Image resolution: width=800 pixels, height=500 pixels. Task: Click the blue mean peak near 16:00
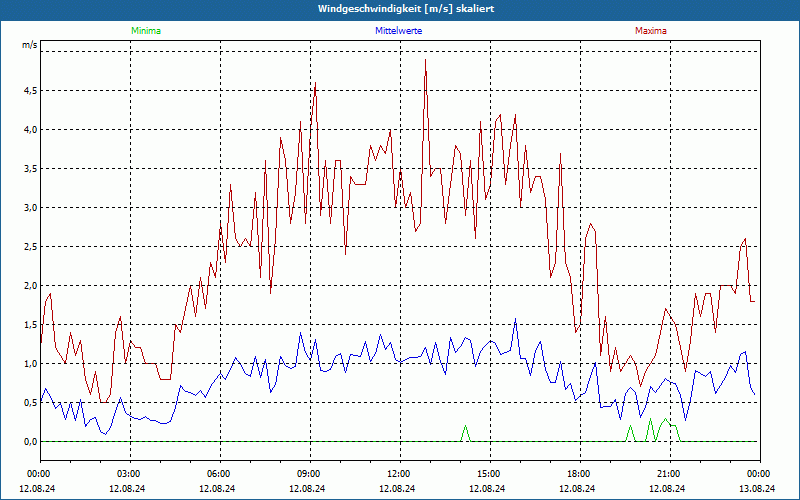[x=515, y=319]
